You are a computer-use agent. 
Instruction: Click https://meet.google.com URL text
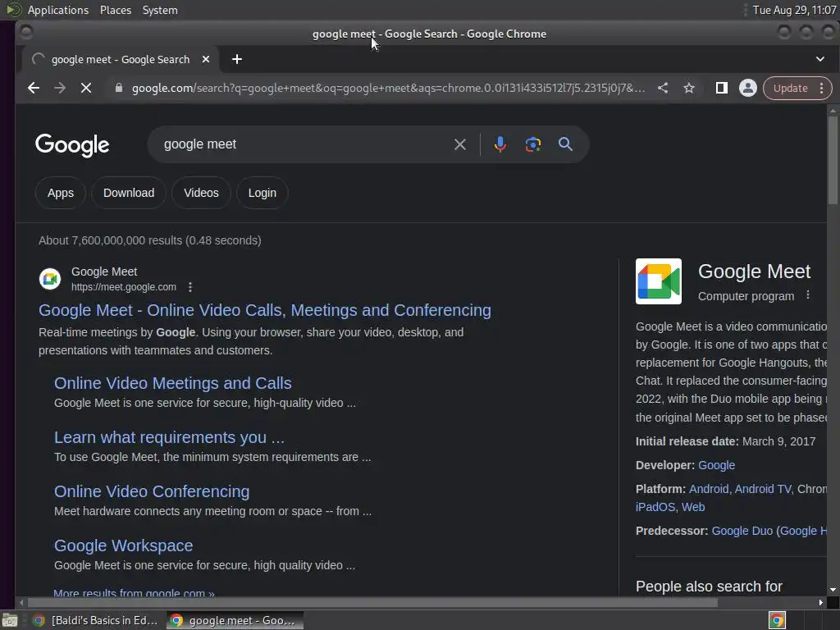(x=124, y=287)
